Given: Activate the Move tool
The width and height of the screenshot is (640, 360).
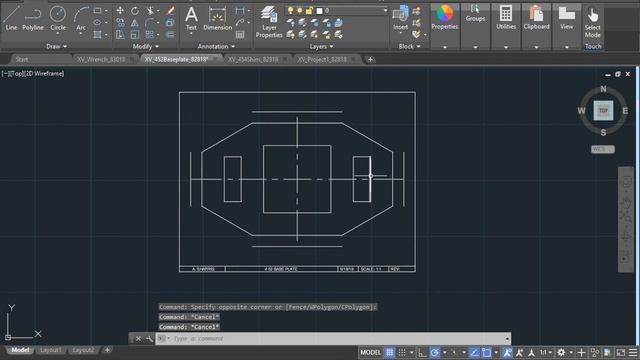Looking at the screenshot, I should pyautogui.click(x=120, y=11).
